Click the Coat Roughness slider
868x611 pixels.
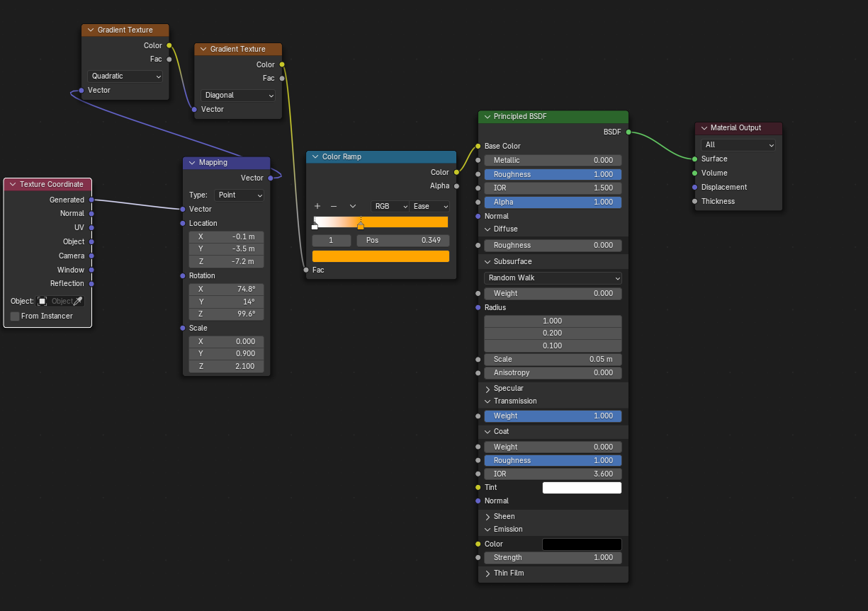click(x=553, y=460)
